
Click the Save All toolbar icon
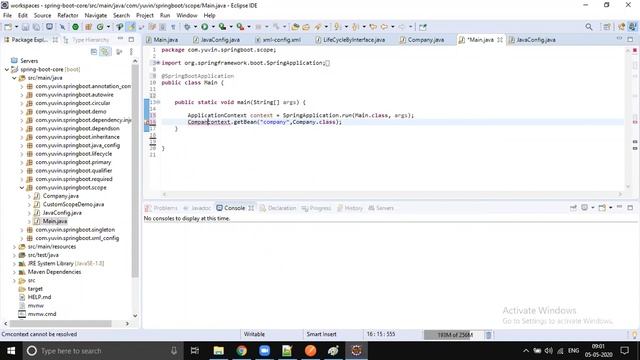(x=36, y=27)
